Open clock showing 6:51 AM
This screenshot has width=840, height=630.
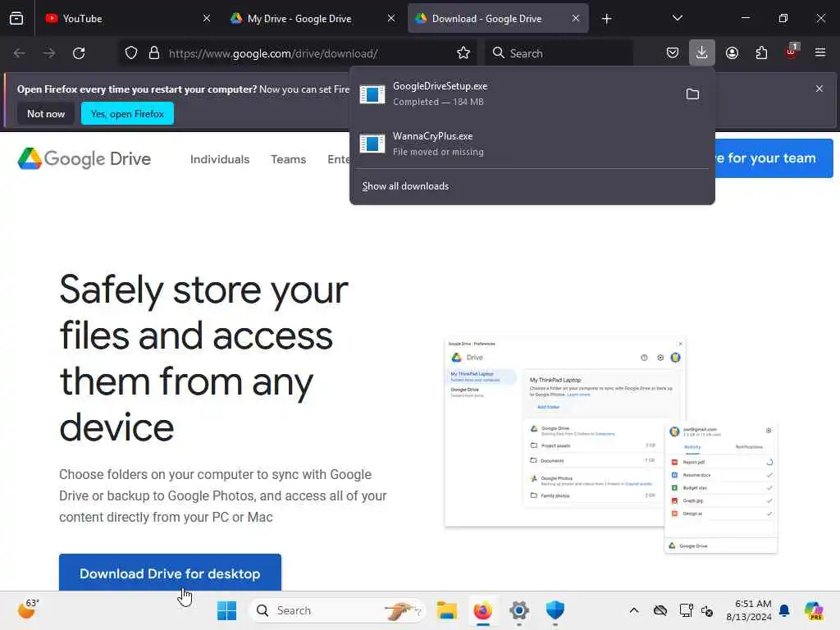tap(749, 610)
